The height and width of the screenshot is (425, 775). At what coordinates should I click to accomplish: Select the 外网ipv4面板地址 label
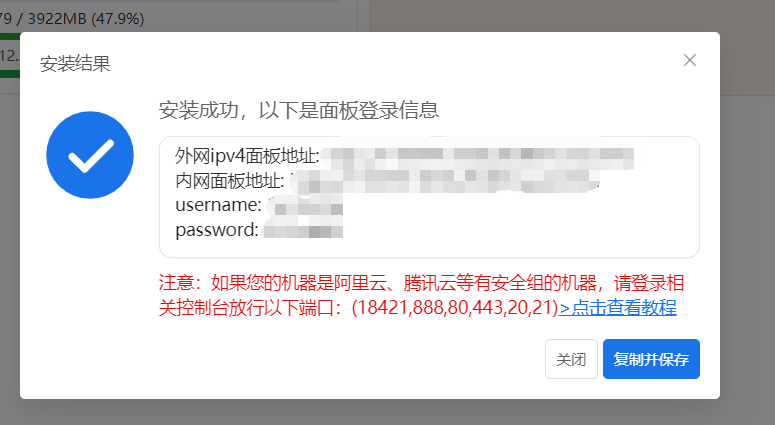247,156
